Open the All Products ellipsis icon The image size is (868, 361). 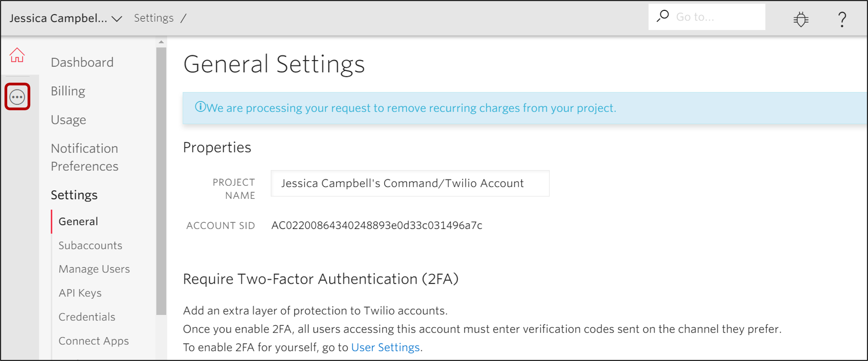pyautogui.click(x=17, y=97)
